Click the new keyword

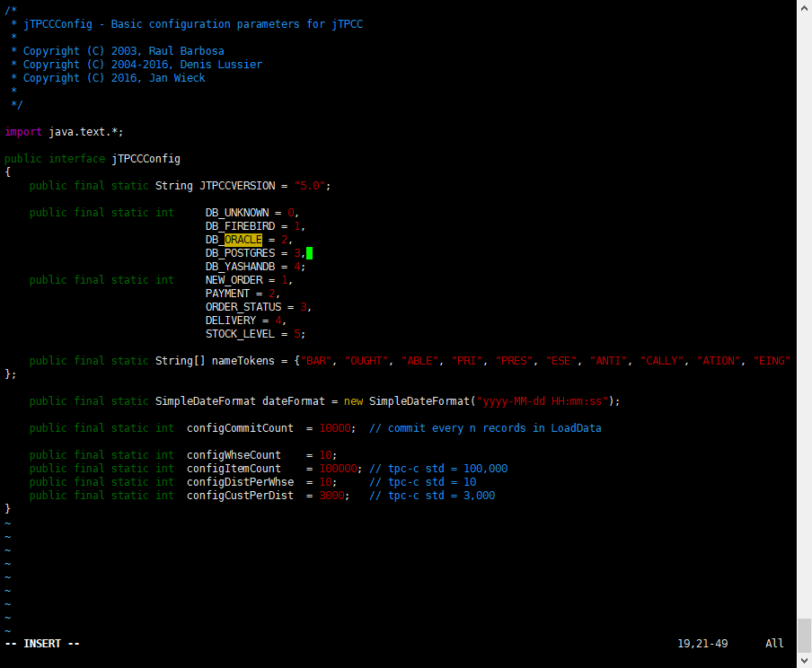click(x=354, y=401)
